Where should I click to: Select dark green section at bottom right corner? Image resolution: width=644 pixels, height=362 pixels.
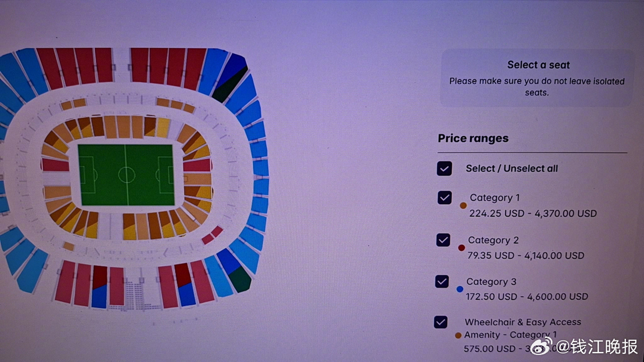(x=239, y=279)
